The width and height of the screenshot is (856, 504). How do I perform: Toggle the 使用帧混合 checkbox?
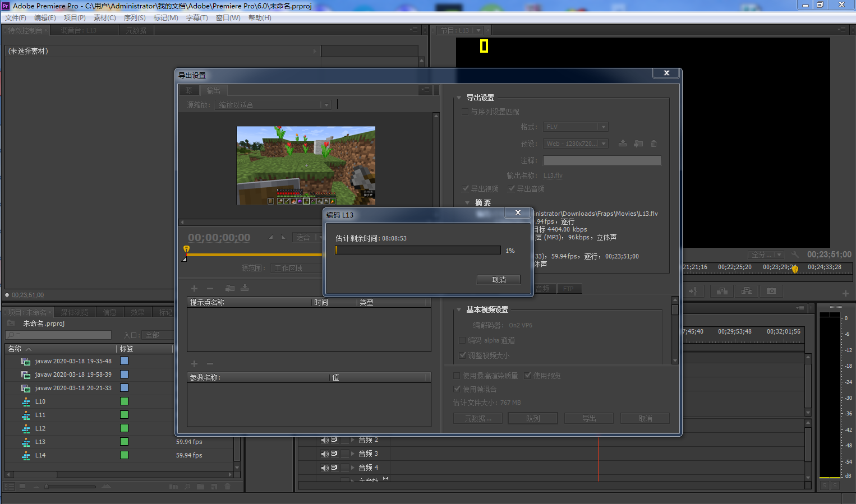coord(457,389)
